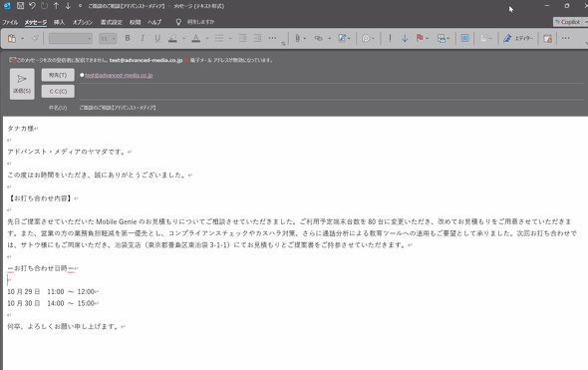Expand the font color palette arrow
The height and width of the screenshot is (370, 588).
207,38
